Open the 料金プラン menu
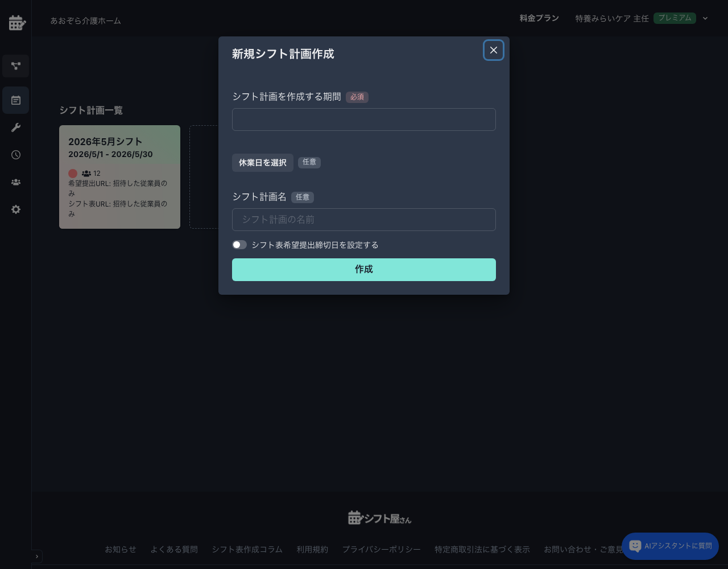This screenshot has height=569, width=728. tap(539, 18)
